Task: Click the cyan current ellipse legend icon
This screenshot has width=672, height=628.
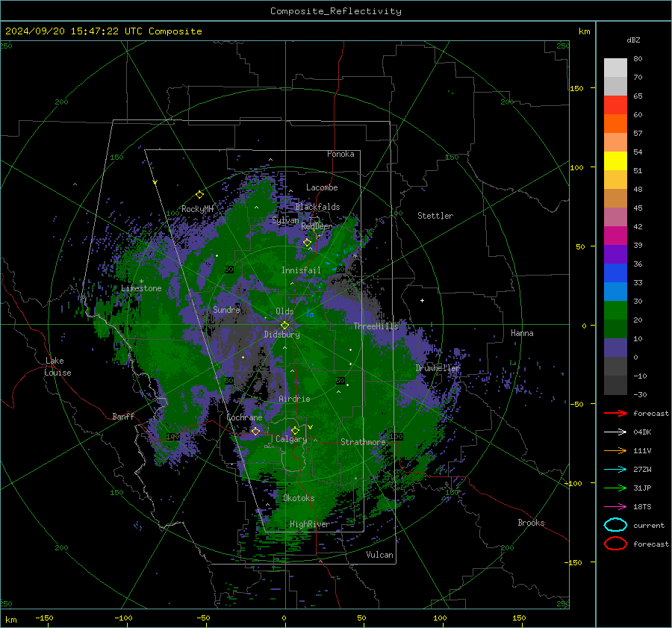Action: [x=615, y=525]
